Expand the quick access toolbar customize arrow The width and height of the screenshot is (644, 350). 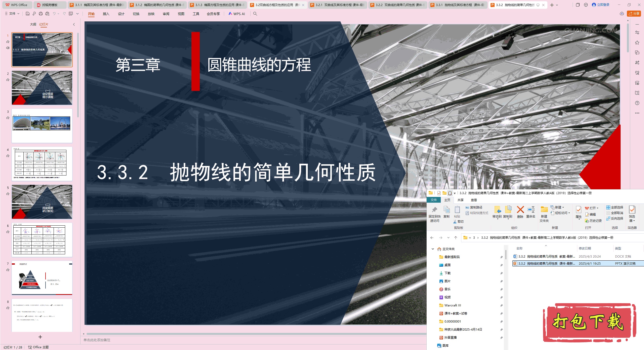[x=77, y=14]
